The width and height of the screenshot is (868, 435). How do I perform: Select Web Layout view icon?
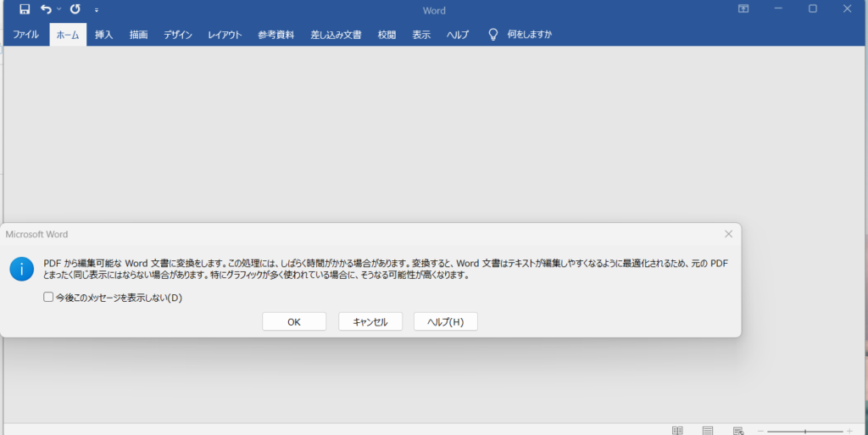pyautogui.click(x=738, y=431)
